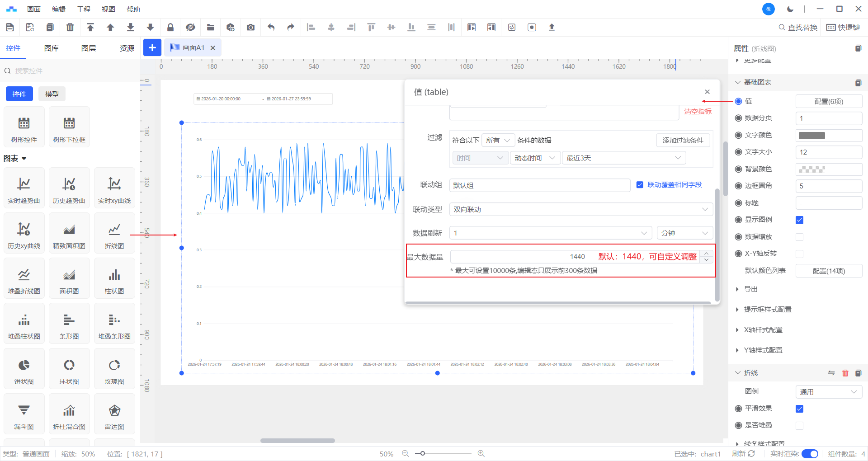Select the 雷达图 radar chart widget
Screen dimensions: 868x461
point(114,414)
